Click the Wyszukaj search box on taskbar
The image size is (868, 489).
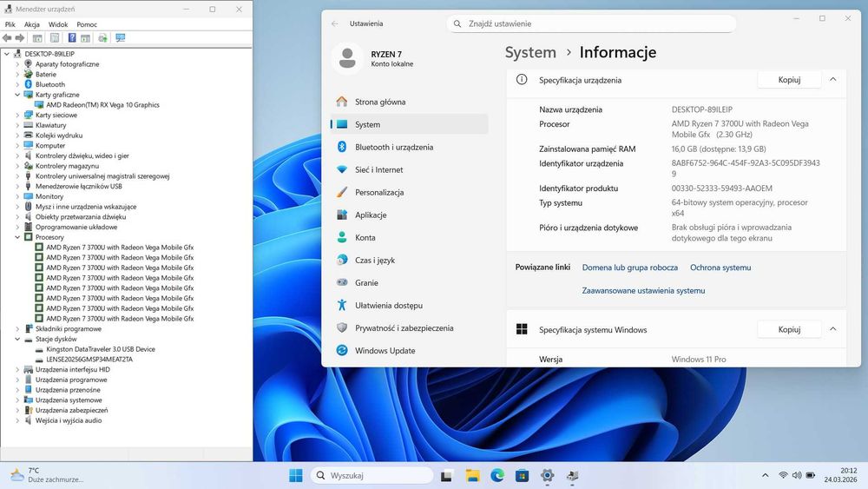[x=372, y=475]
